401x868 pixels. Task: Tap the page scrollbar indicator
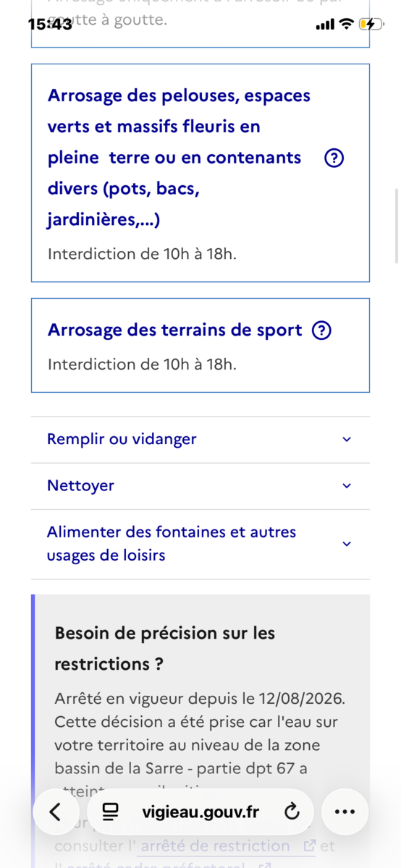(397, 226)
